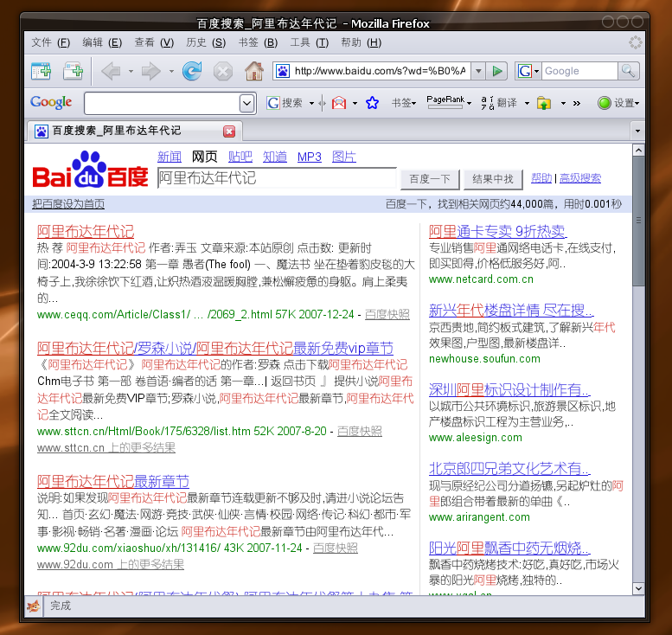Click the green Go arrow next to URL
The height and width of the screenshot is (635, 672).
[497, 71]
